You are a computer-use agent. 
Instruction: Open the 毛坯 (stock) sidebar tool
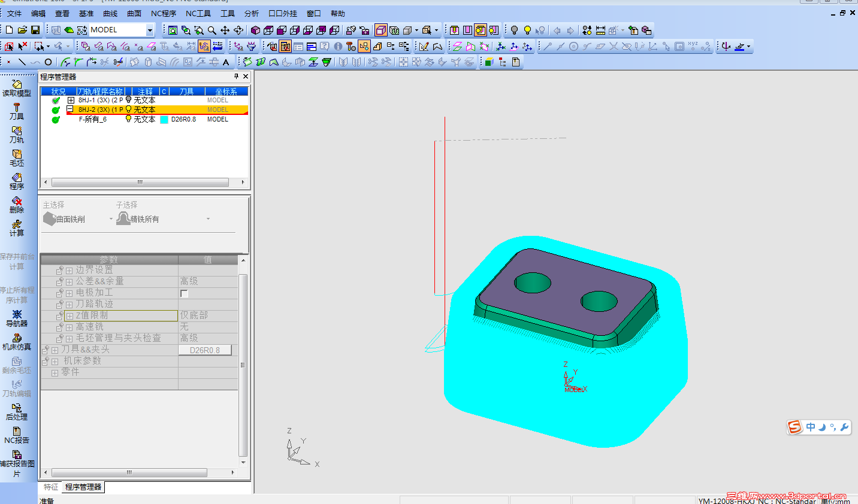(x=17, y=158)
